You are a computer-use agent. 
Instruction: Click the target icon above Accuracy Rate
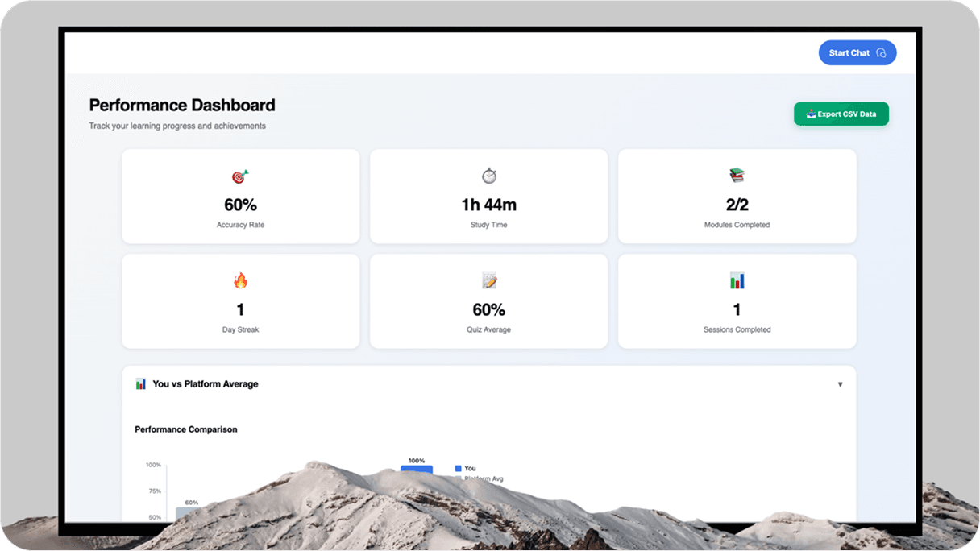click(240, 176)
